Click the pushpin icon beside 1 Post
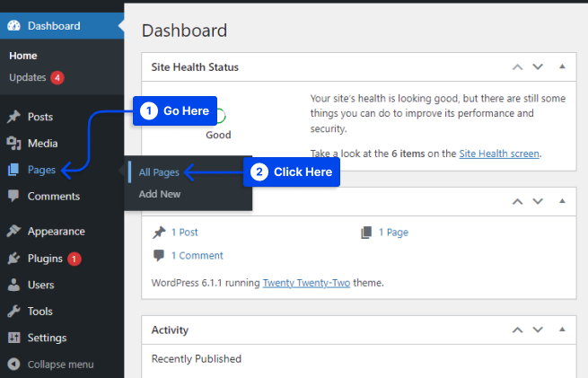This screenshot has height=378, width=588. point(159,233)
